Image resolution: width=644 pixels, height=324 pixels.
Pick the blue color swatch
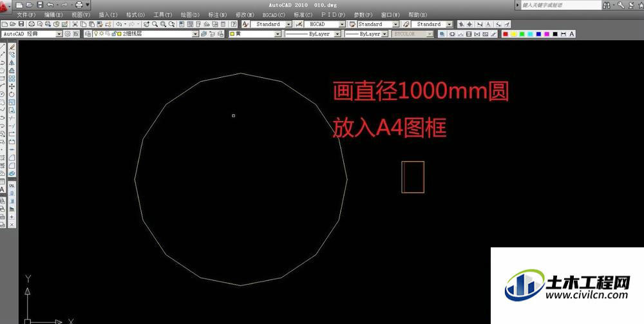pyautogui.click(x=538, y=34)
